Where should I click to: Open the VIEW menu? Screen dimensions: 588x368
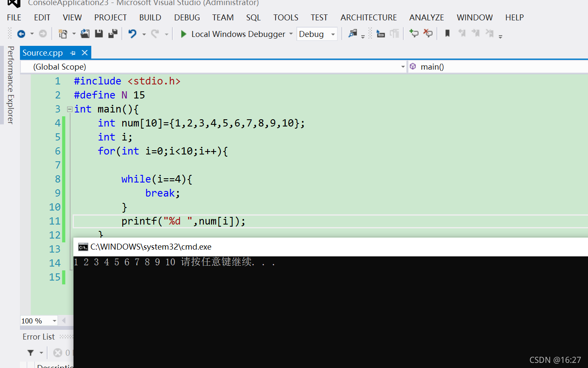pos(72,17)
